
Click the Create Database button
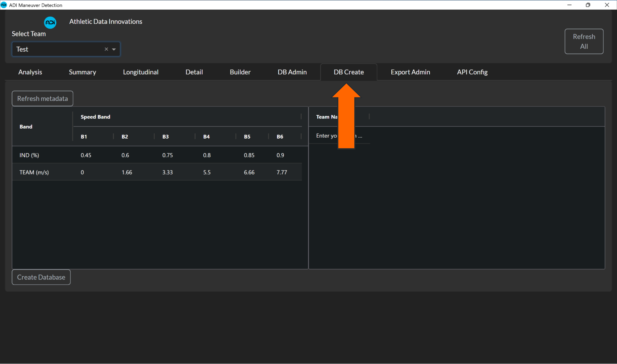41,277
